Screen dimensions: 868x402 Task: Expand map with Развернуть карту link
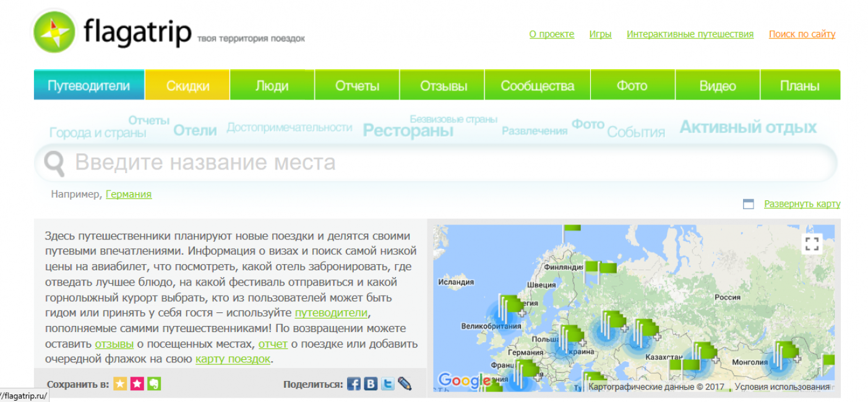(802, 204)
